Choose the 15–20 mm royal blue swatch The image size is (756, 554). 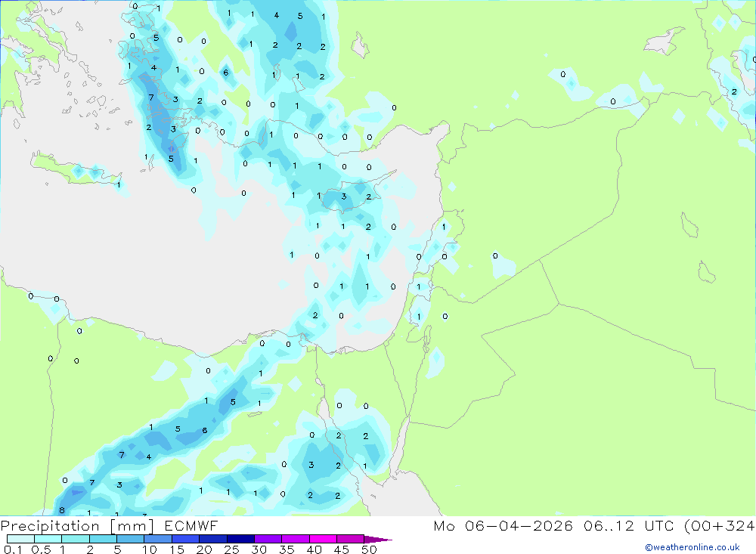coord(186,539)
